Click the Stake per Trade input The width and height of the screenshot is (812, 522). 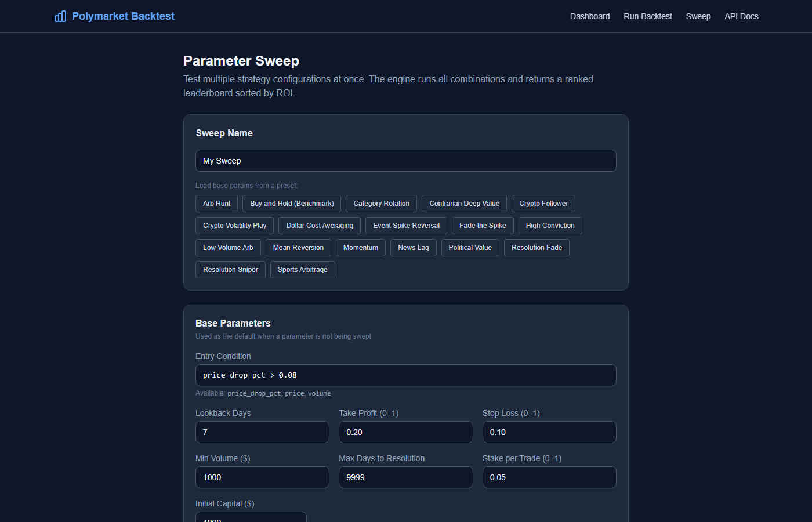[x=549, y=477]
